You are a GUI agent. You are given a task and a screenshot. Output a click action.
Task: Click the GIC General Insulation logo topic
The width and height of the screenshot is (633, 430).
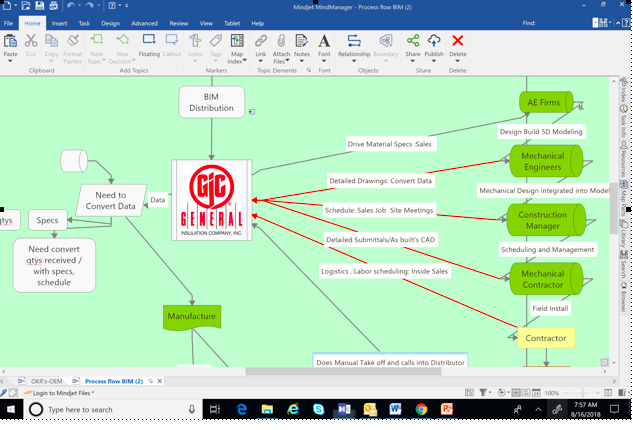212,200
